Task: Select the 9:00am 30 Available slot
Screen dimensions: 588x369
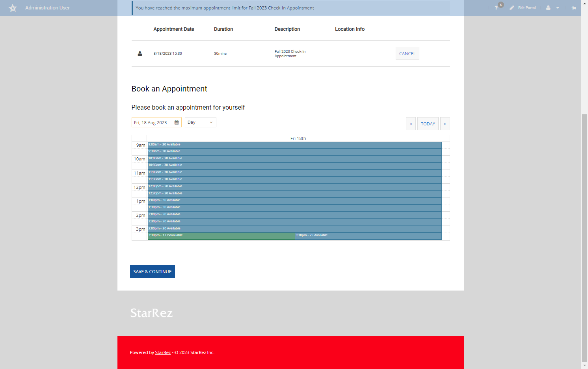Action: click(295, 145)
